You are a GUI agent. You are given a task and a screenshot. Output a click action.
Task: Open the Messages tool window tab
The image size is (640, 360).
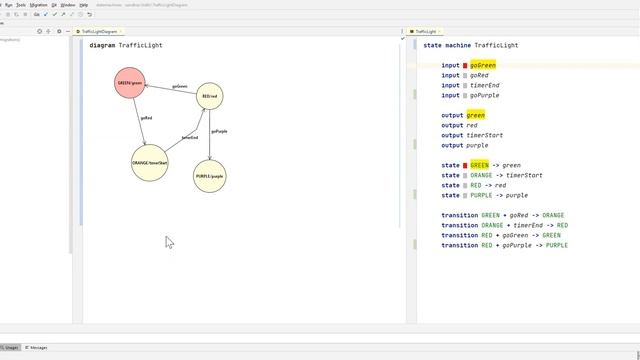36,347
